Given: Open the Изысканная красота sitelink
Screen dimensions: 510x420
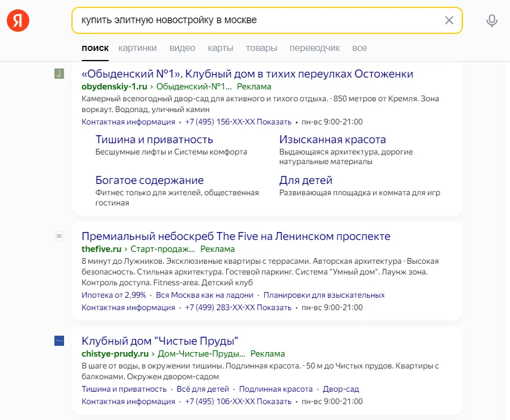Looking at the screenshot, I should (x=333, y=140).
